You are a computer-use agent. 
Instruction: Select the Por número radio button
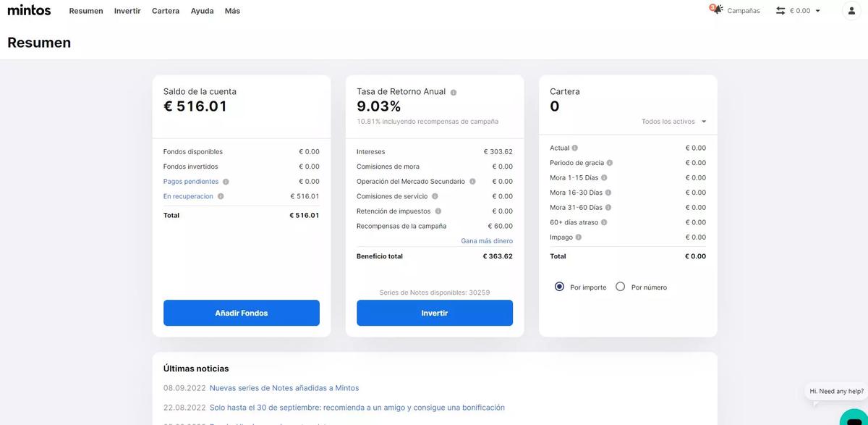620,287
